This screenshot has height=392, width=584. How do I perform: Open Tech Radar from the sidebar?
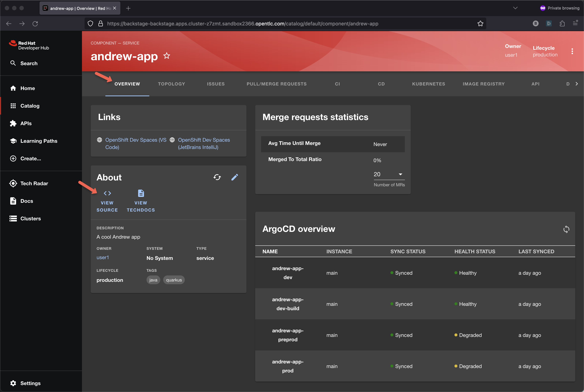tap(34, 183)
